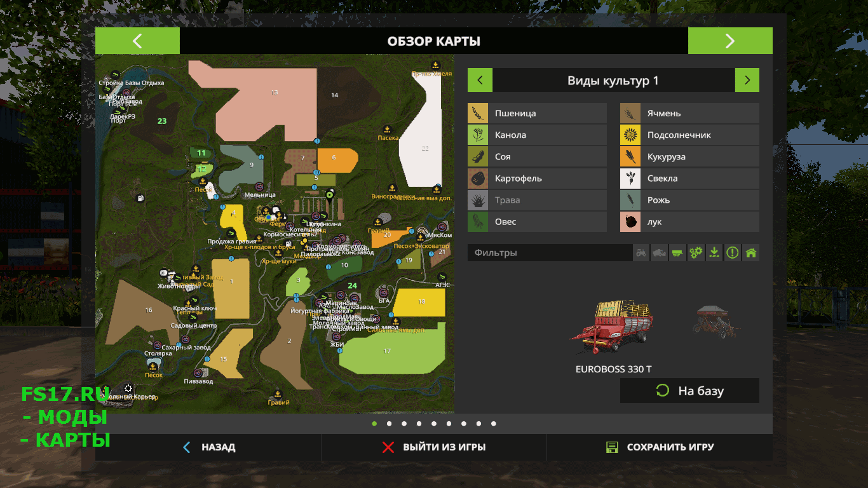The height and width of the screenshot is (488, 868).
Task: Toggle Кукуруза crop display
Action: pos(689,156)
